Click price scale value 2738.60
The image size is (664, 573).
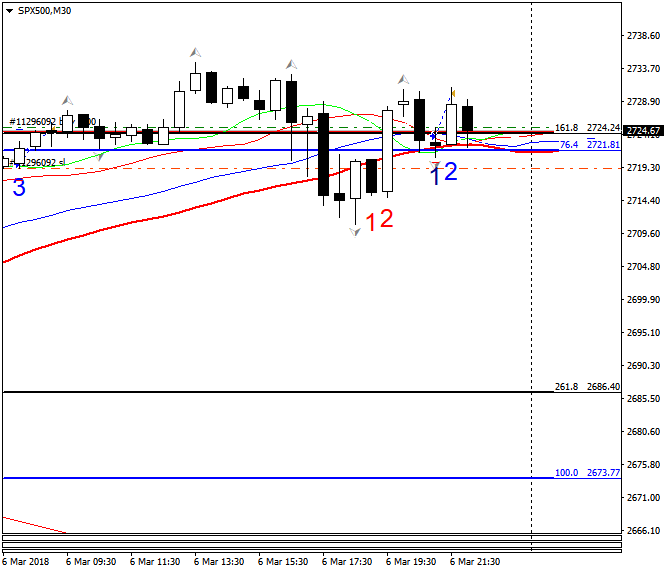(643, 36)
